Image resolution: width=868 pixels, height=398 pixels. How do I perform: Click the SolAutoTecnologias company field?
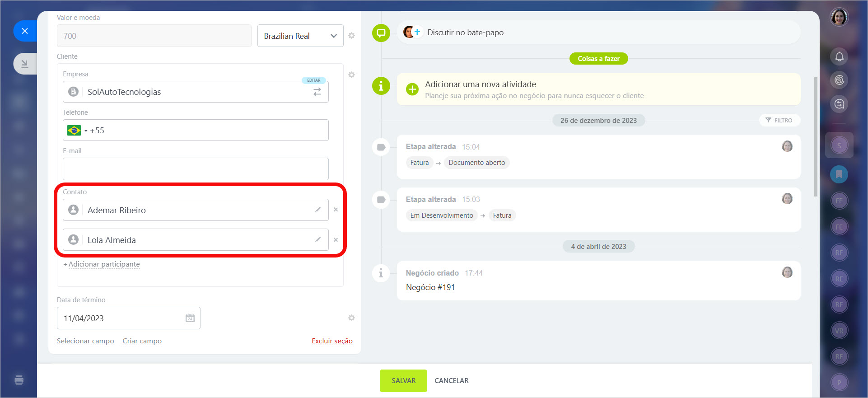(196, 92)
